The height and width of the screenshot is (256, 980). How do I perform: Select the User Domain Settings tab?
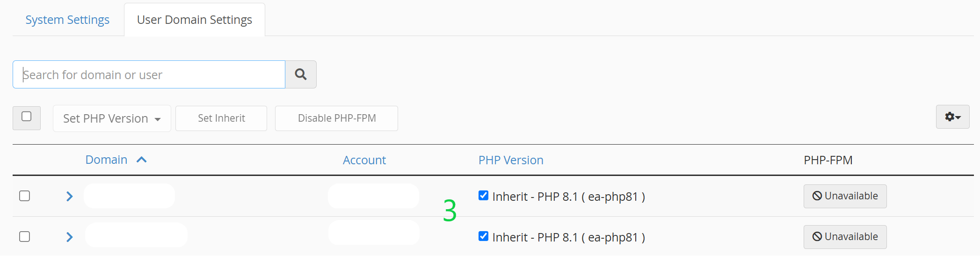coord(195,20)
